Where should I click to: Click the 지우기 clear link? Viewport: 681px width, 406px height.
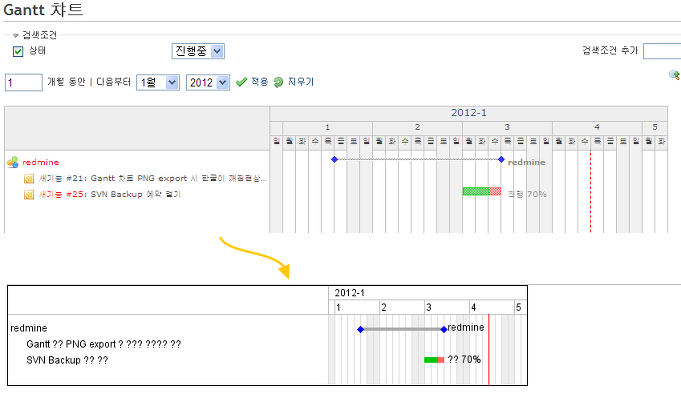[x=301, y=82]
